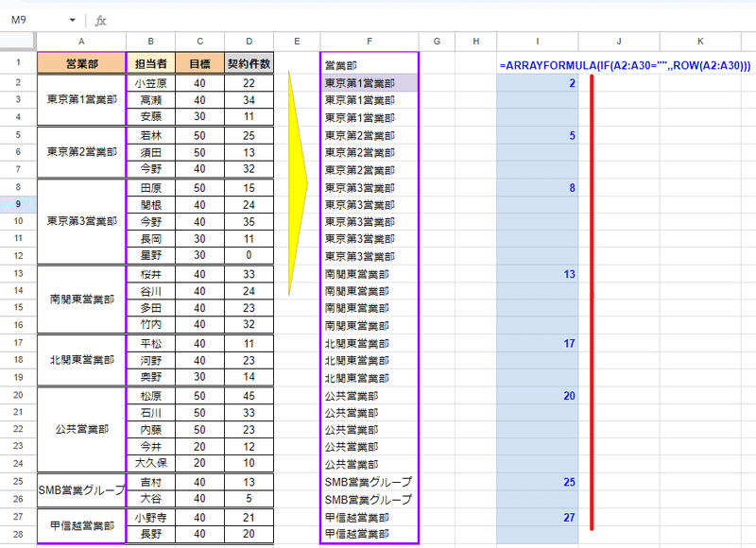Click contract count 0 in 星野's row
The image size is (756, 548).
coord(249,255)
